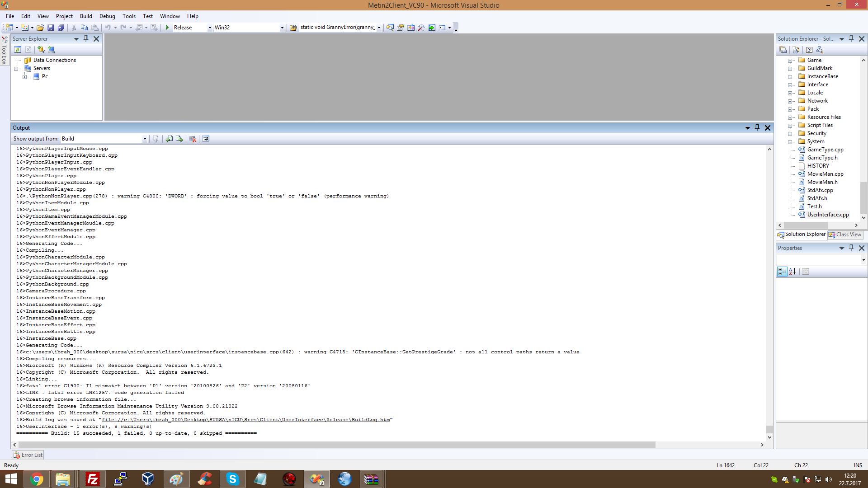Switch to the Class View tab

tap(845, 235)
